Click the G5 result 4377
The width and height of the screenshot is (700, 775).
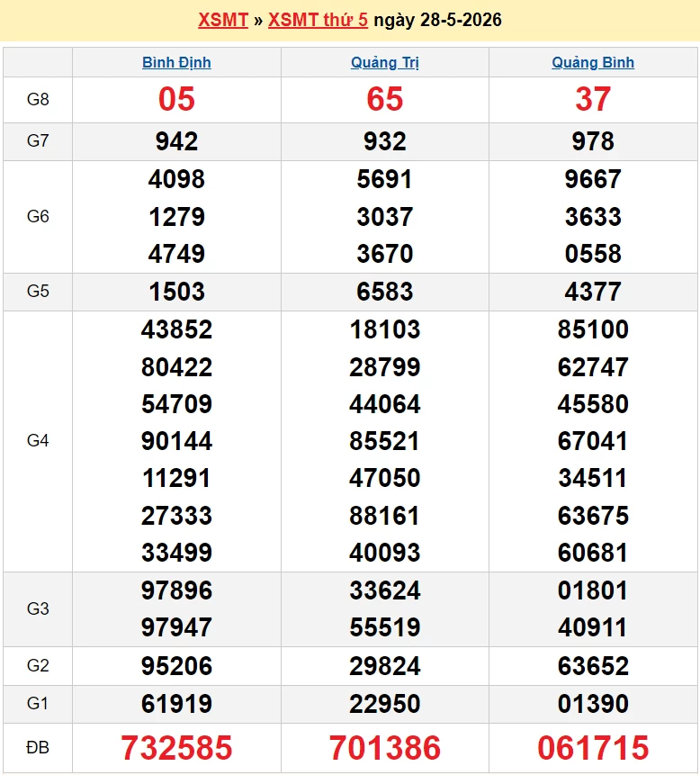(593, 292)
